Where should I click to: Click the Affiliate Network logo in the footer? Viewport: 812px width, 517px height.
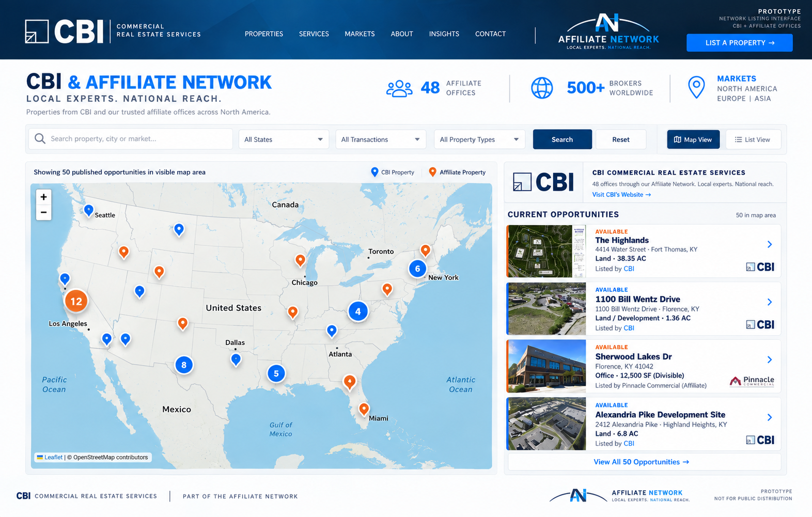tap(619, 495)
